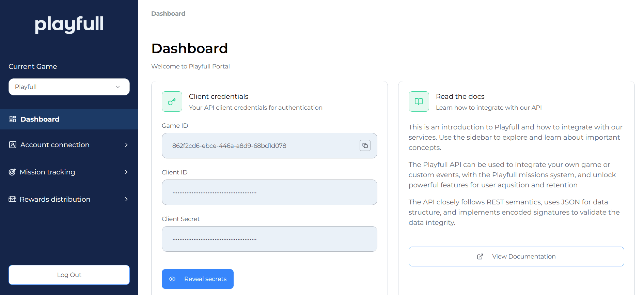Toggle visibility of secrets with Reveal secrets
Image resolution: width=644 pixels, height=295 pixels.
click(x=198, y=279)
